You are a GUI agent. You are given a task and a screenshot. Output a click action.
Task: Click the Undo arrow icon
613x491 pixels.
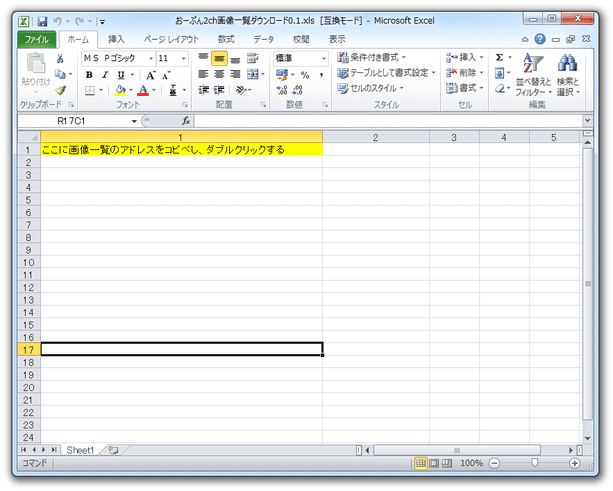(x=57, y=21)
